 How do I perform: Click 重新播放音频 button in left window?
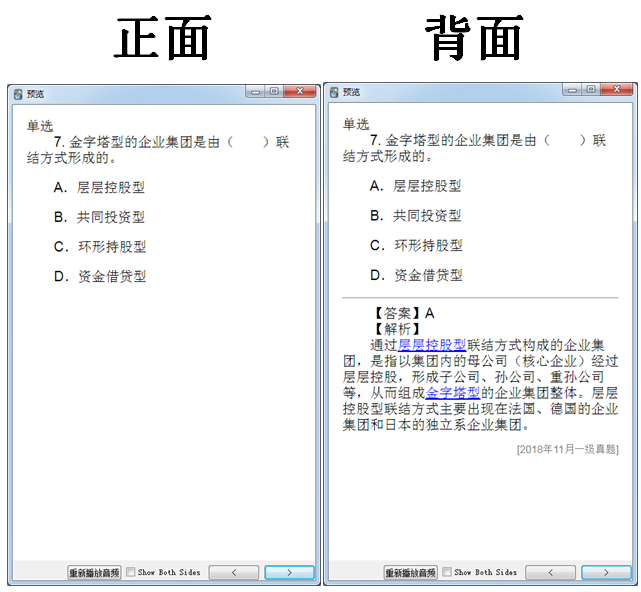pyautogui.click(x=94, y=572)
